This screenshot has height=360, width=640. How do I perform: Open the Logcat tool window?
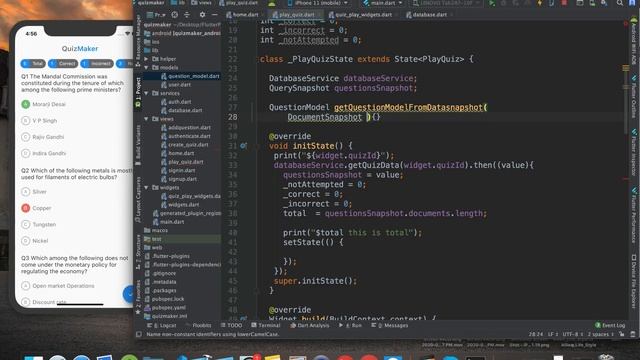point(162,325)
